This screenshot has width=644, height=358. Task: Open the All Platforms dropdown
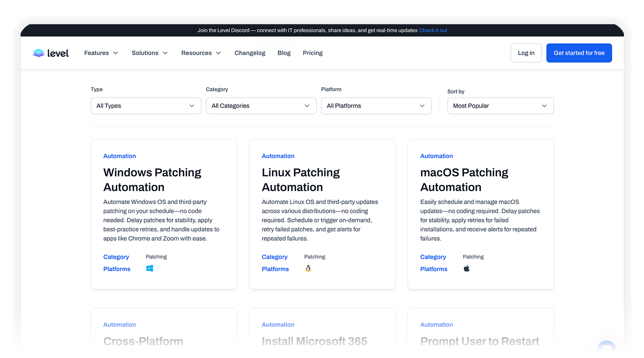376,106
